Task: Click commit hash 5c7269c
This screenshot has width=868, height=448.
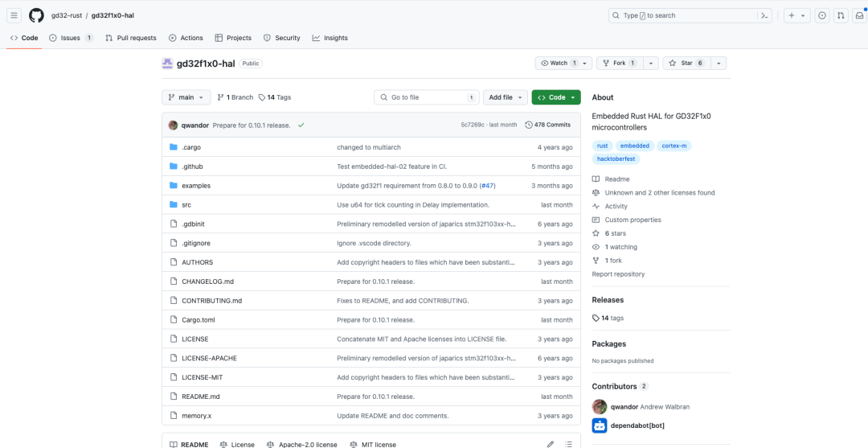Action: point(473,125)
